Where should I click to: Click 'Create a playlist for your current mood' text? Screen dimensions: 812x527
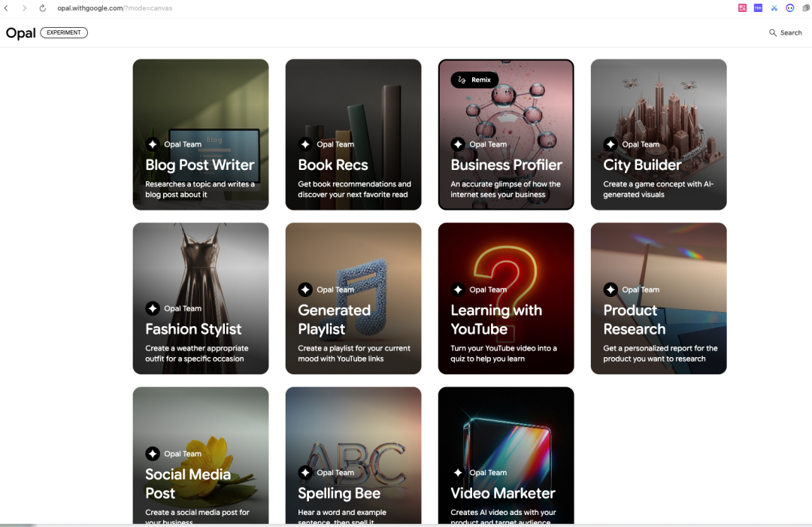pos(354,353)
